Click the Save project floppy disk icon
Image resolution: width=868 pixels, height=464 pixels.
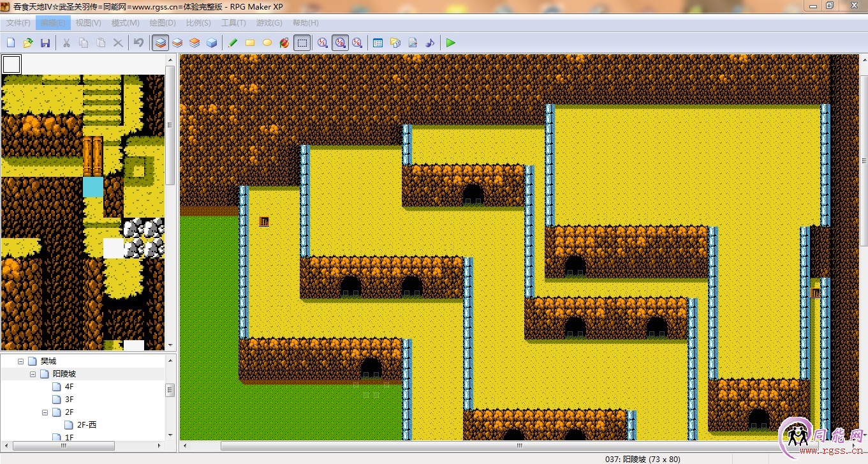pos(45,43)
